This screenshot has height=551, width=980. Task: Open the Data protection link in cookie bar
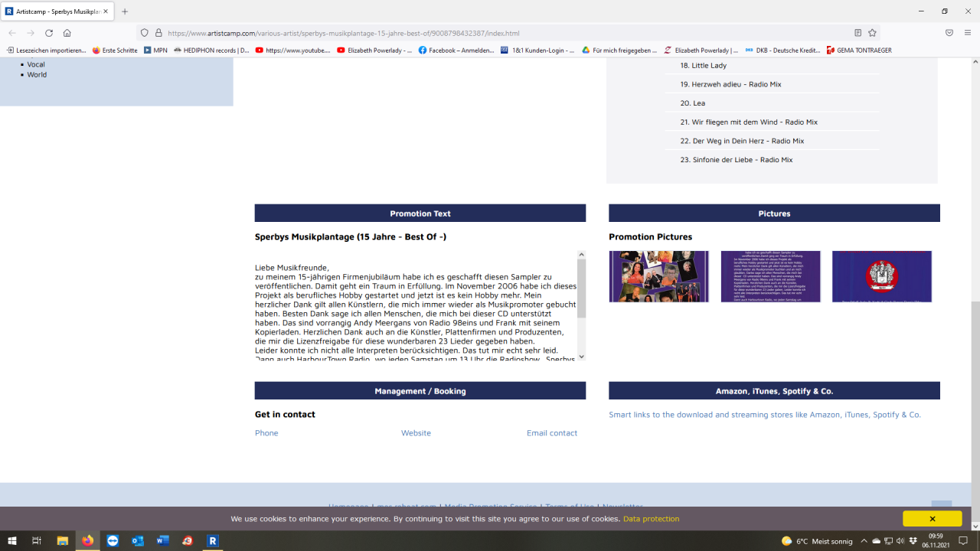(x=651, y=519)
